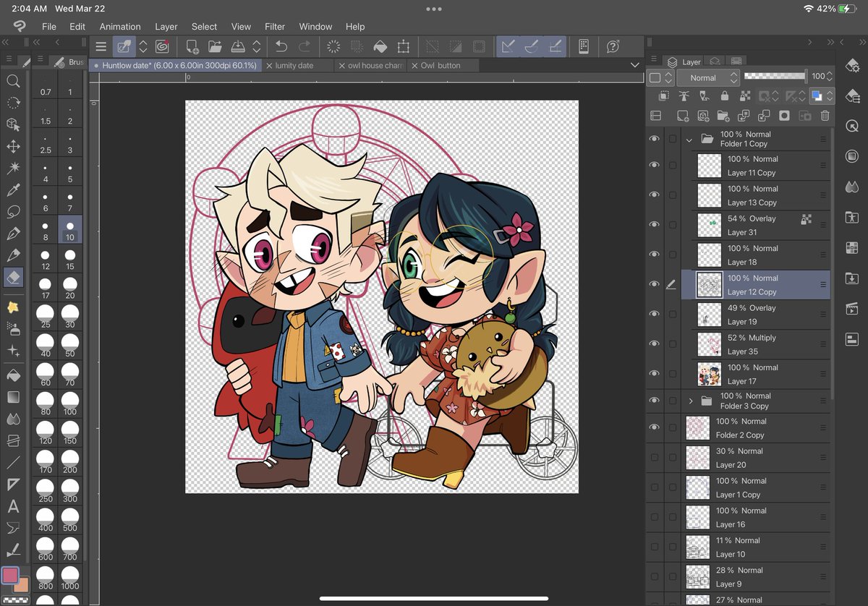
Task: Select the Operation object cube tool
Action: tap(13, 124)
